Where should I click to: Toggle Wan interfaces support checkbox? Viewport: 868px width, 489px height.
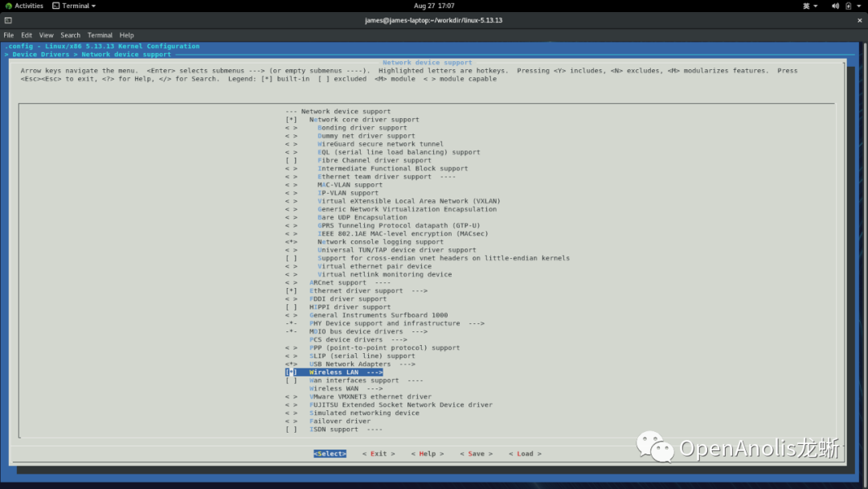(291, 380)
